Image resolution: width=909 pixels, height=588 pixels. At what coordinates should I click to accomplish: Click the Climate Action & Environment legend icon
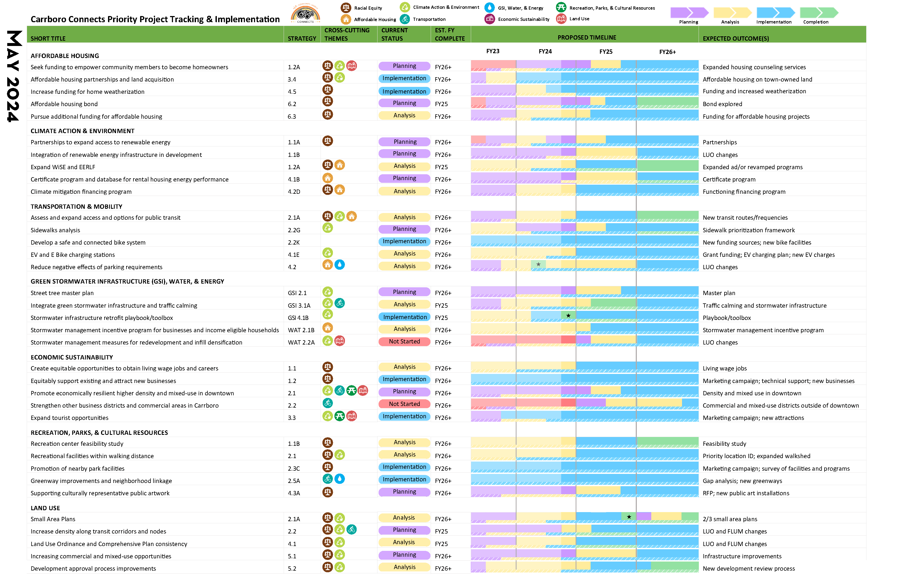point(405,7)
